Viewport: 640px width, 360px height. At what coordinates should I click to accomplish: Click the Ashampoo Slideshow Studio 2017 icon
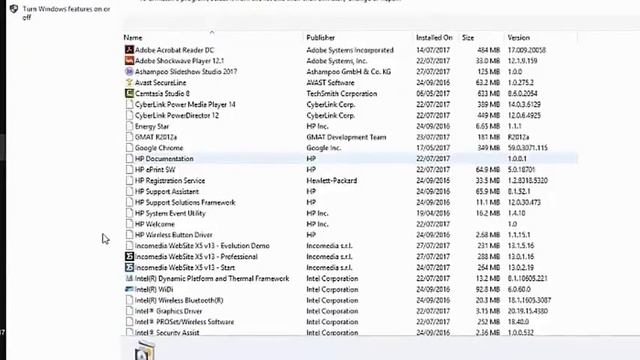(x=129, y=71)
